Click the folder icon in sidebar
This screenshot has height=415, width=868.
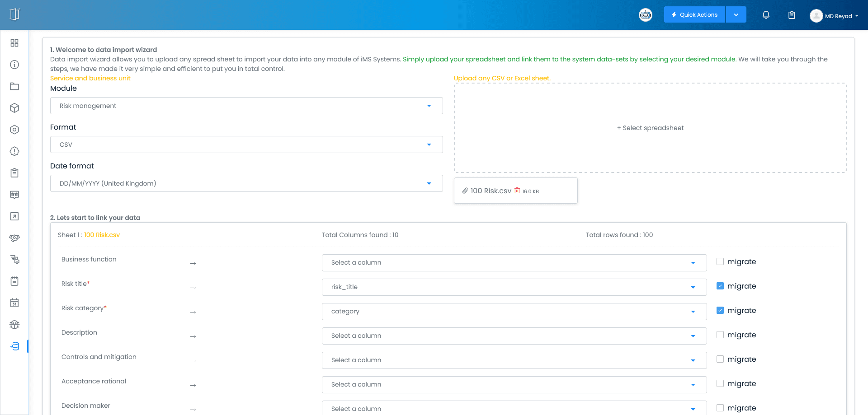coord(14,86)
